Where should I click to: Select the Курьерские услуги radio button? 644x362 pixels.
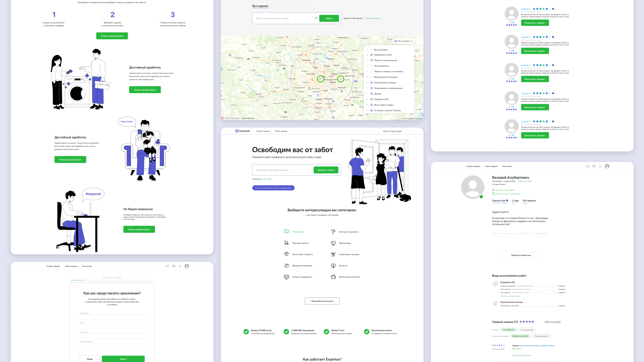[x=372, y=55]
